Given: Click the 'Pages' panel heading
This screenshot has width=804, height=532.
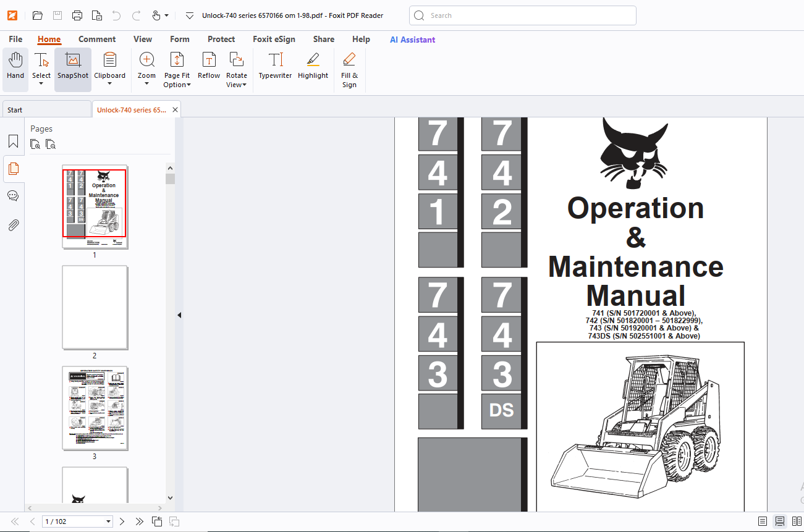Looking at the screenshot, I should point(41,129).
